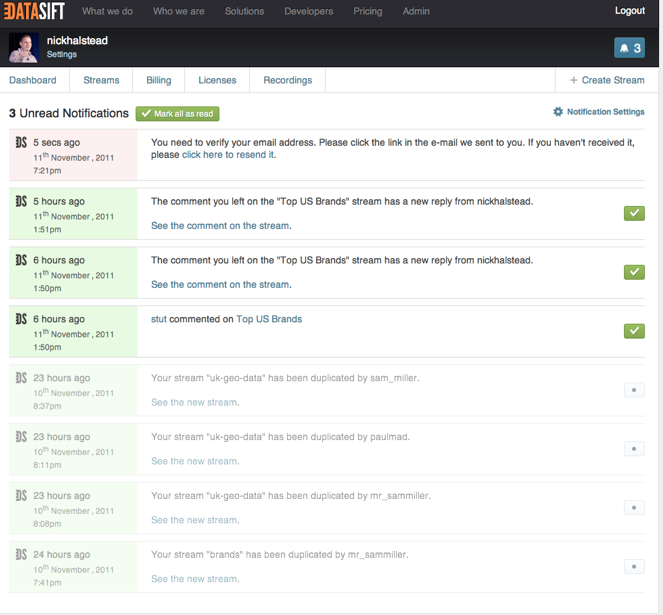Toggle read dot for paulmad duplication notice
This screenshot has height=615, width=663.
click(x=634, y=449)
